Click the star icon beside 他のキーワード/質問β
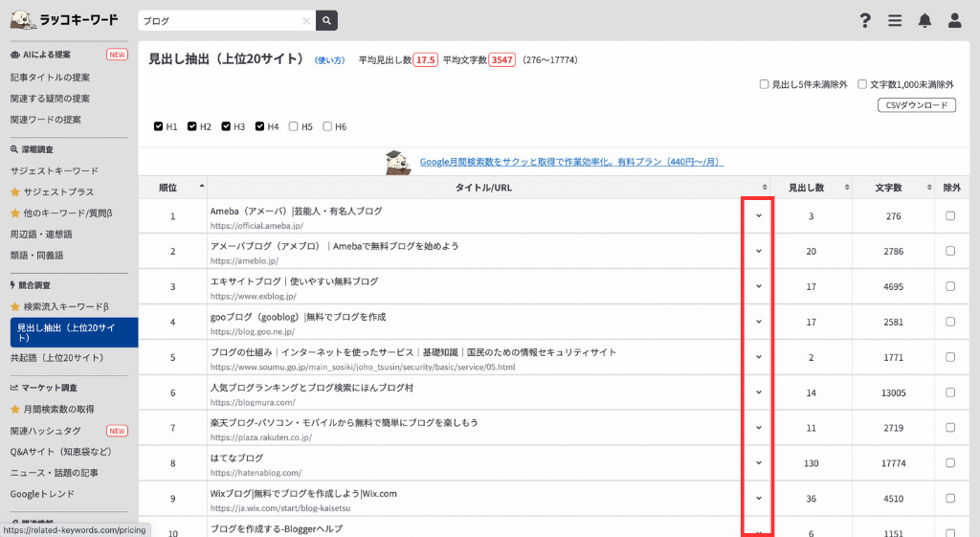The image size is (980, 537). pyautogui.click(x=15, y=213)
